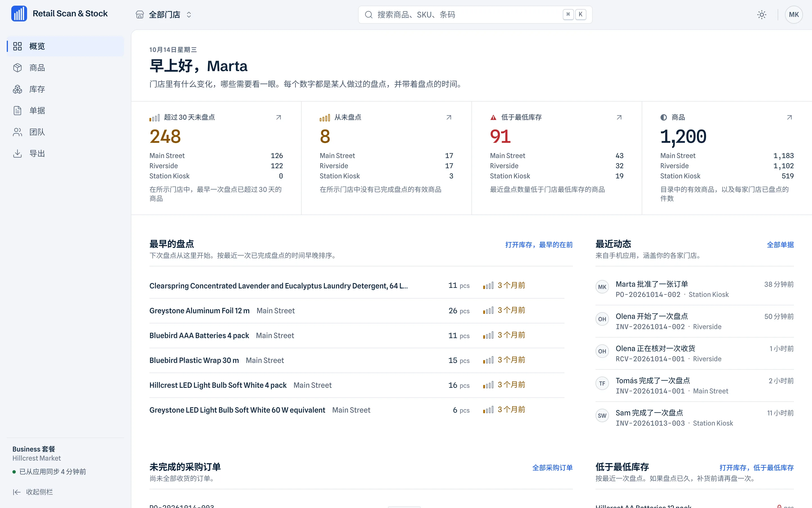
Task: Click the Business 套餐 plan label
Action: pyautogui.click(x=34, y=449)
